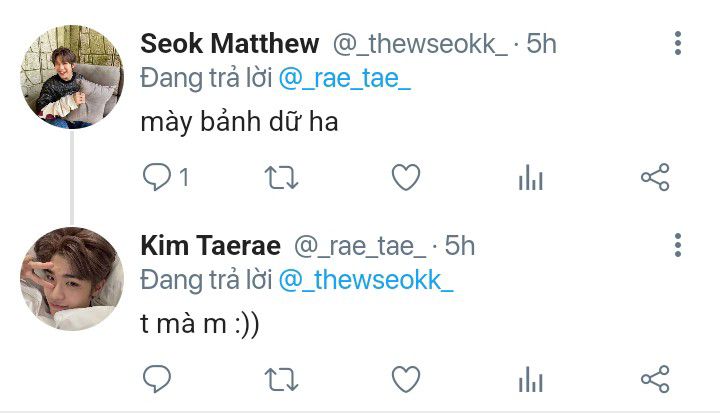Like Seok Matthew's tweet
720x415 pixels.
coord(406,177)
